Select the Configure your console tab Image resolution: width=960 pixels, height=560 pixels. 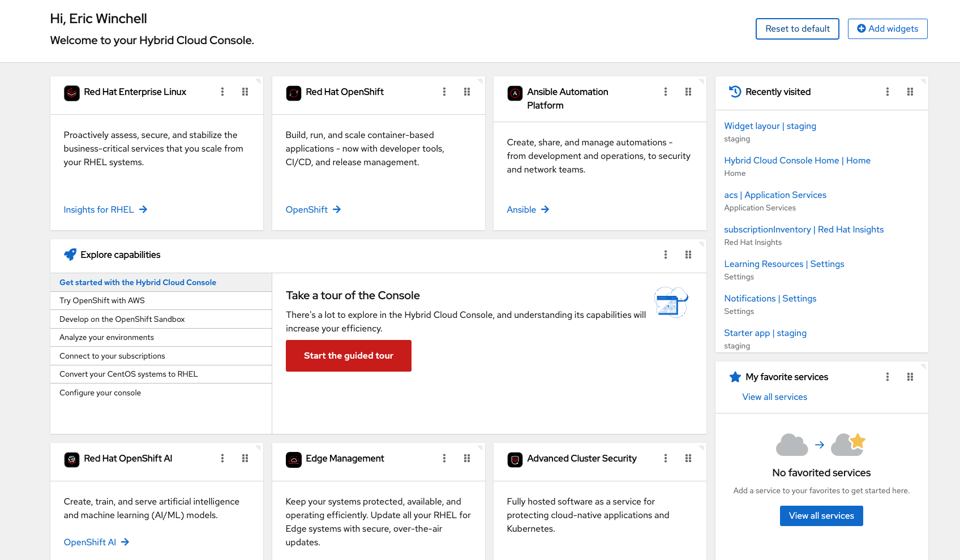[100, 393]
